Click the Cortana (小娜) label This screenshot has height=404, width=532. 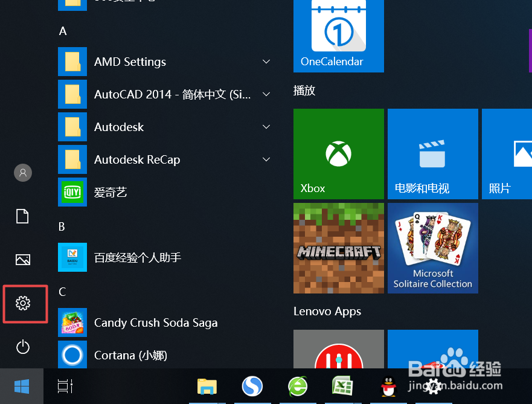pyautogui.click(x=130, y=355)
